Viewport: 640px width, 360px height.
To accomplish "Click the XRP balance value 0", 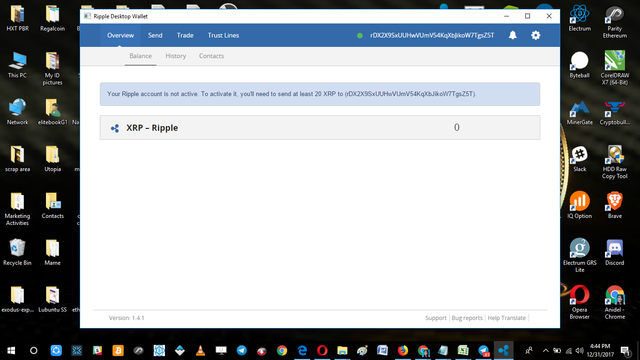I will [x=456, y=127].
